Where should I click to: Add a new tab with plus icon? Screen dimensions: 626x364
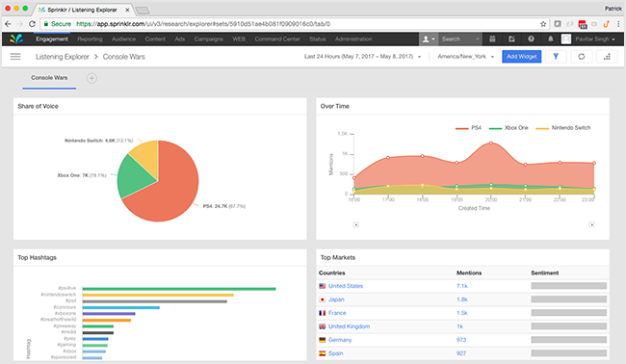91,78
